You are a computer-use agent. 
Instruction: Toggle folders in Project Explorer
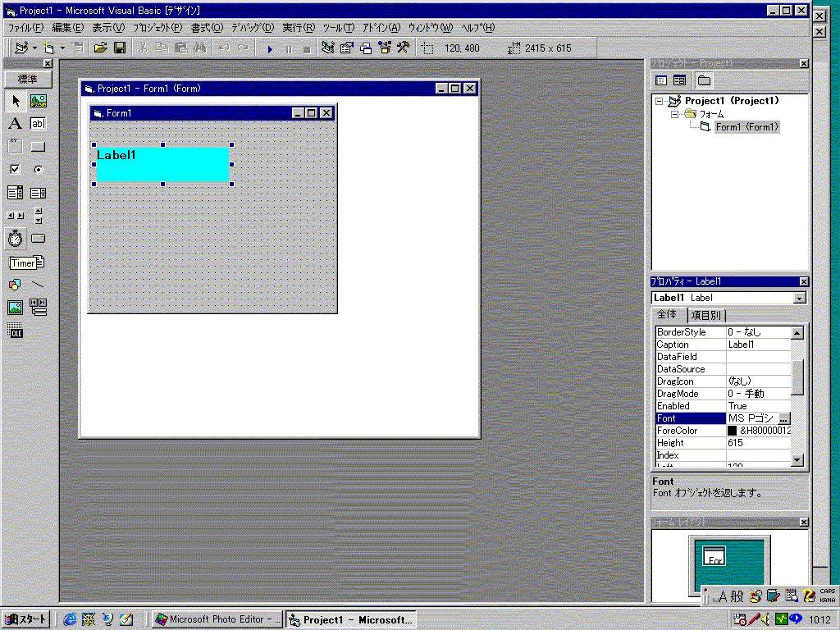(704, 80)
